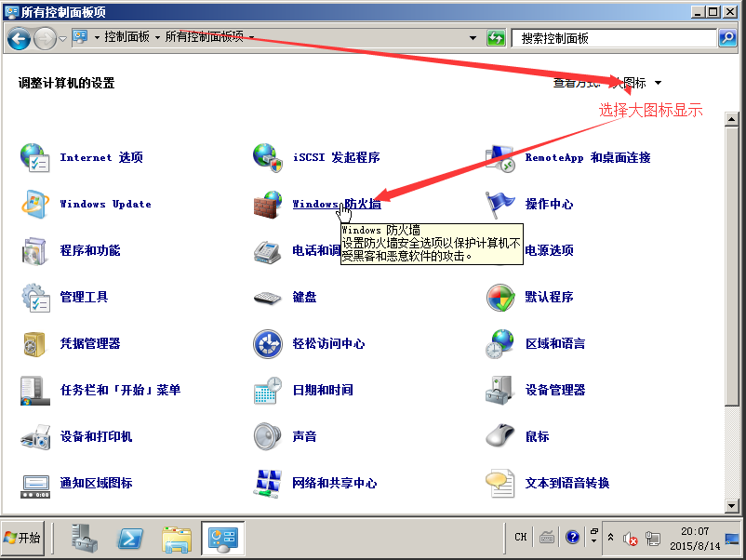Click the 设备管理器 link
Viewport: 746px width, 560px height.
[555, 390]
